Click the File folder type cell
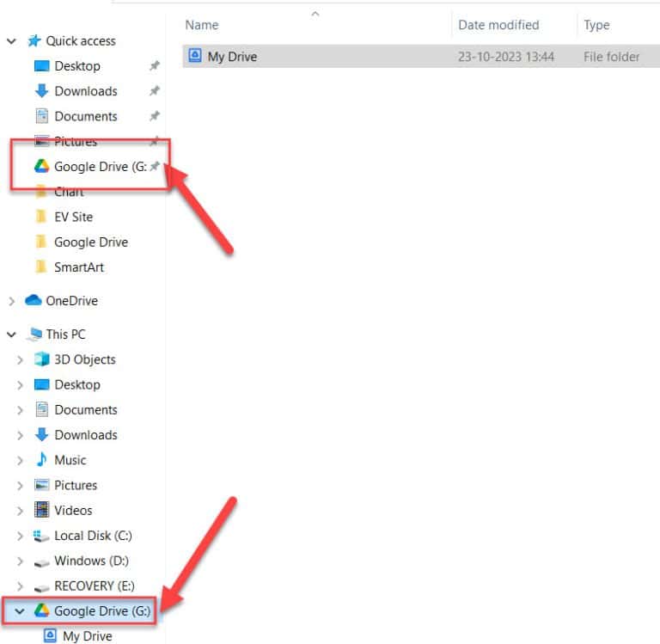Viewport: 660px width, 644px height. pyautogui.click(x=611, y=57)
